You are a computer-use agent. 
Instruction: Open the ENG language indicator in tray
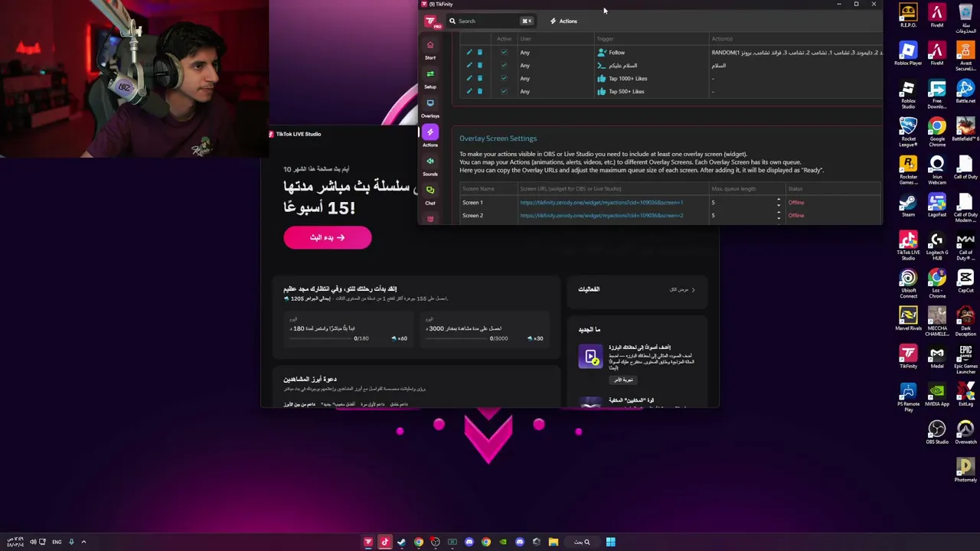click(x=57, y=542)
